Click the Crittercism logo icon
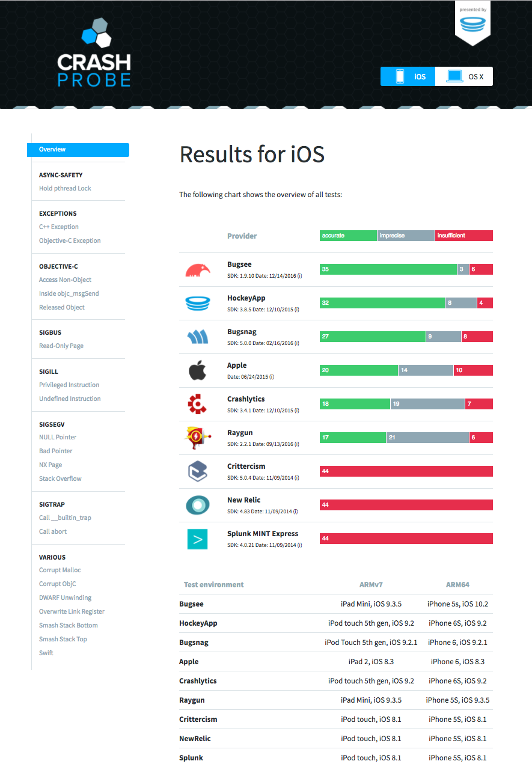This screenshot has height=776, width=532. pyautogui.click(x=197, y=472)
